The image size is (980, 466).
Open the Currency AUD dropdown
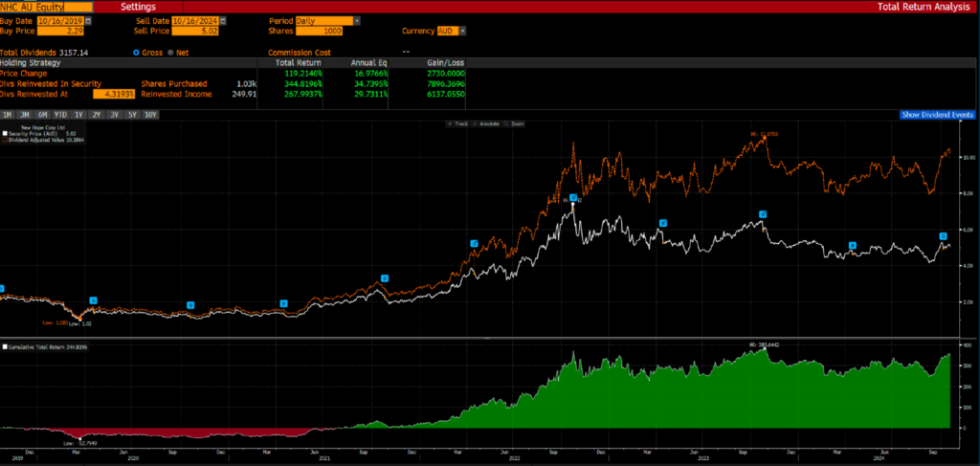462,31
